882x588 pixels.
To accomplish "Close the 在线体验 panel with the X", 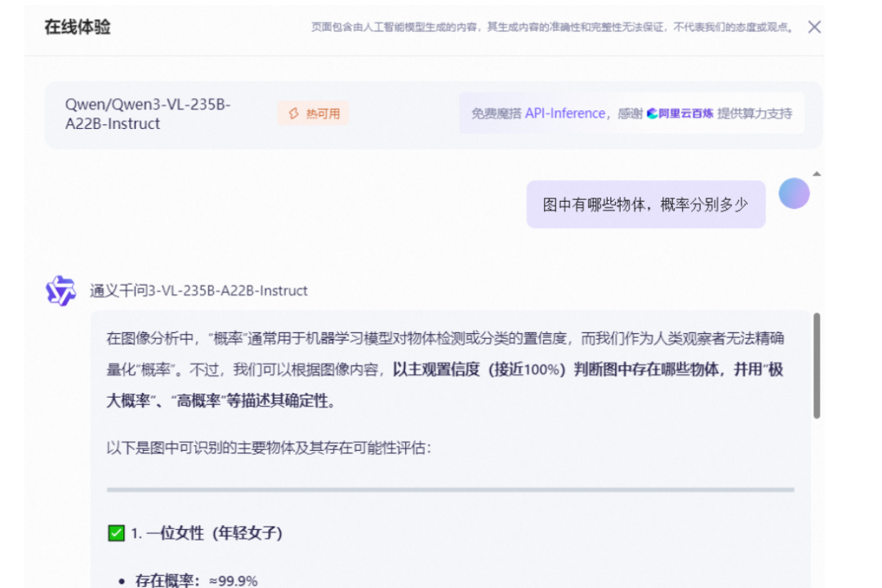I will pos(814,27).
